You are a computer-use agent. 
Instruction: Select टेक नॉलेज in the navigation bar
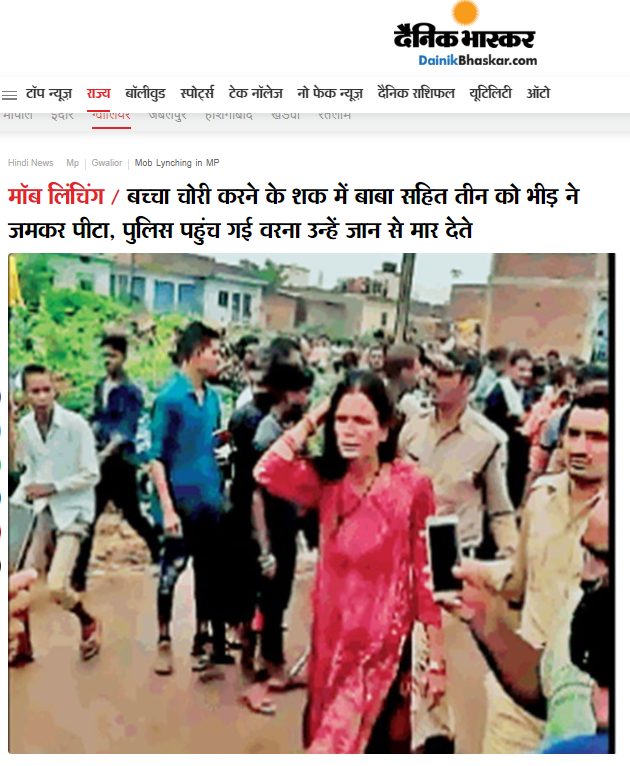(x=255, y=93)
